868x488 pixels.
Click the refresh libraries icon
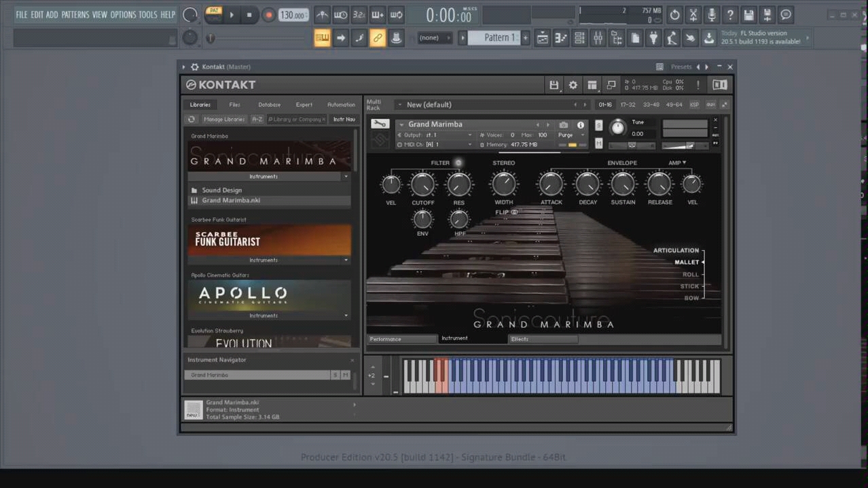(x=192, y=119)
